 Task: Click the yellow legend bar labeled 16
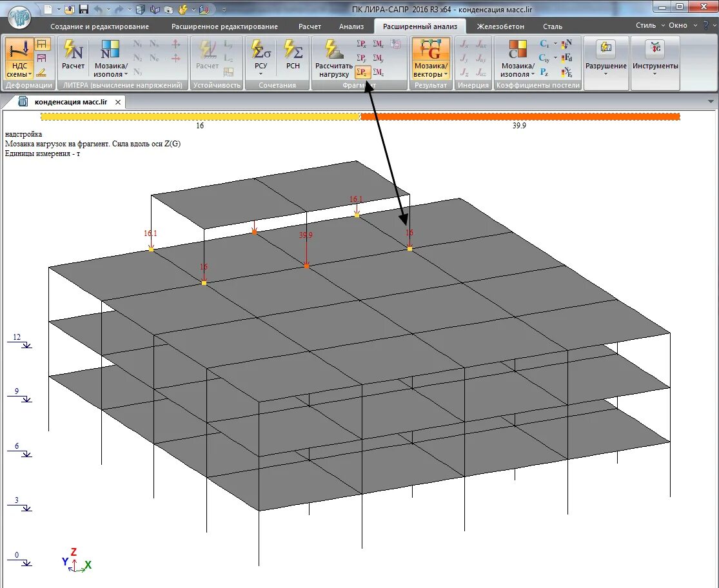pyautogui.click(x=201, y=117)
